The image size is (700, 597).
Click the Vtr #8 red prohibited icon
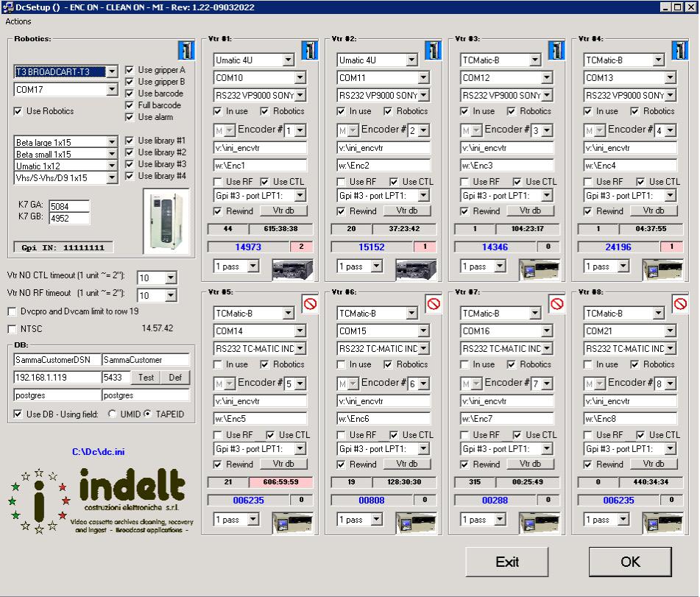(680, 304)
